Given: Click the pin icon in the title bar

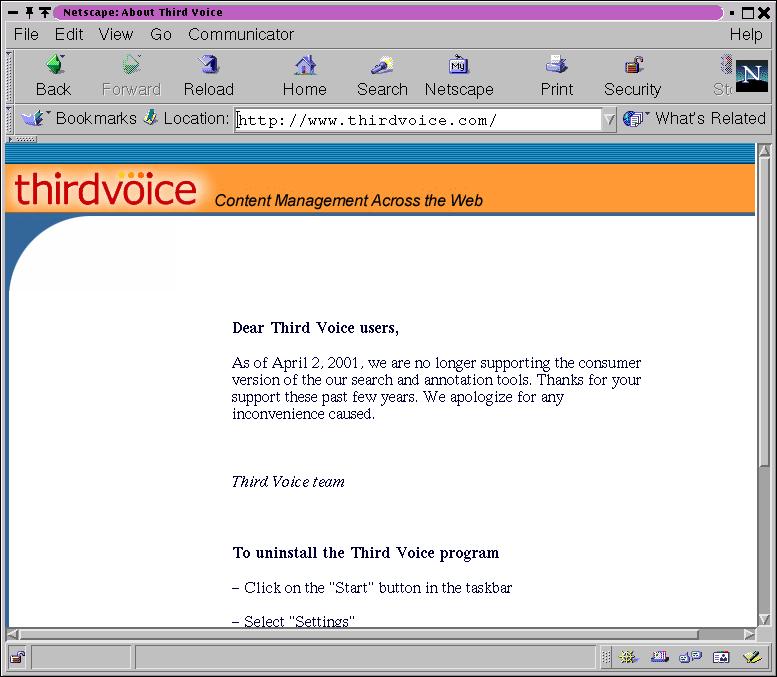Looking at the screenshot, I should click(29, 12).
